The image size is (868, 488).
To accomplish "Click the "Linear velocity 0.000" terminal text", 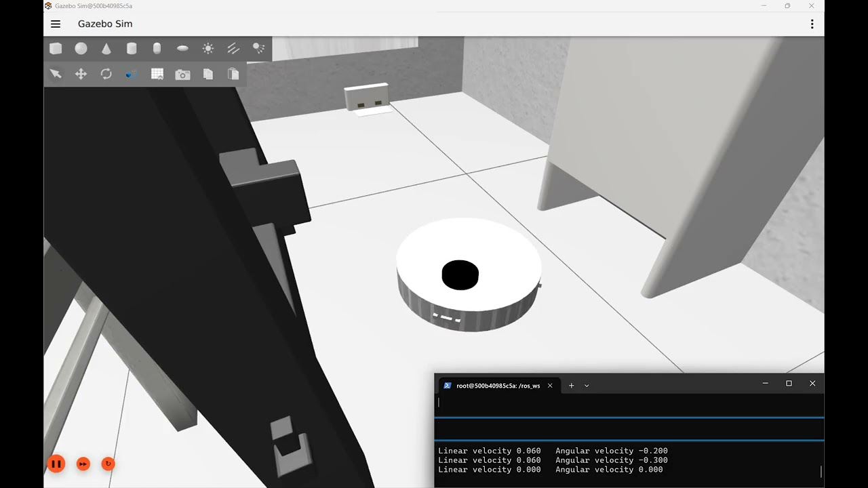I will 490,470.
